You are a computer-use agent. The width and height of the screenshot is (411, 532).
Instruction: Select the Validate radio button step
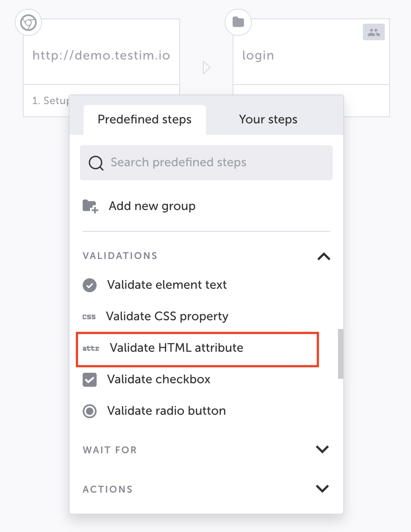[x=154, y=411]
